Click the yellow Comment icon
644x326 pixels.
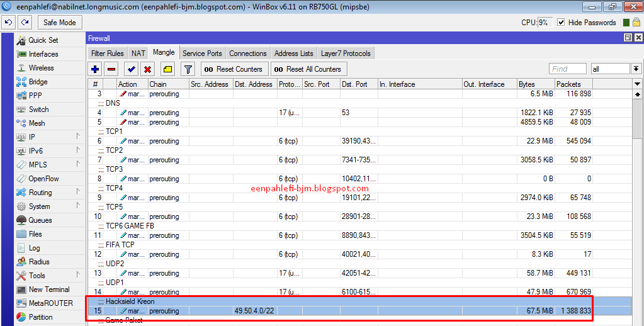click(167, 69)
